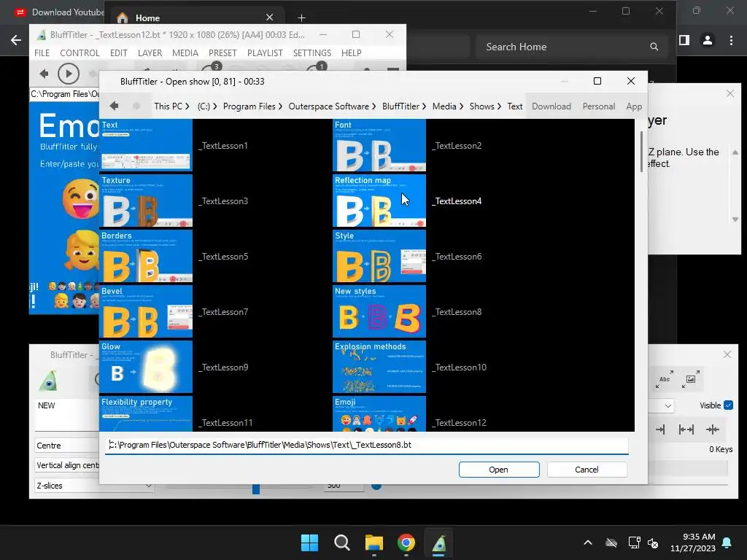Select the Emoji lesson thumbnail

click(x=379, y=414)
